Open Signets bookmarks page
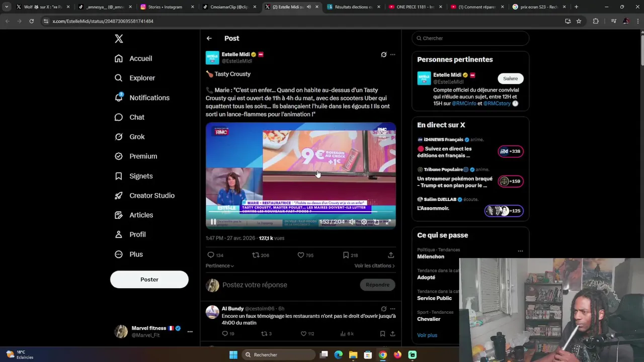The width and height of the screenshot is (644, 362). [x=133, y=176]
